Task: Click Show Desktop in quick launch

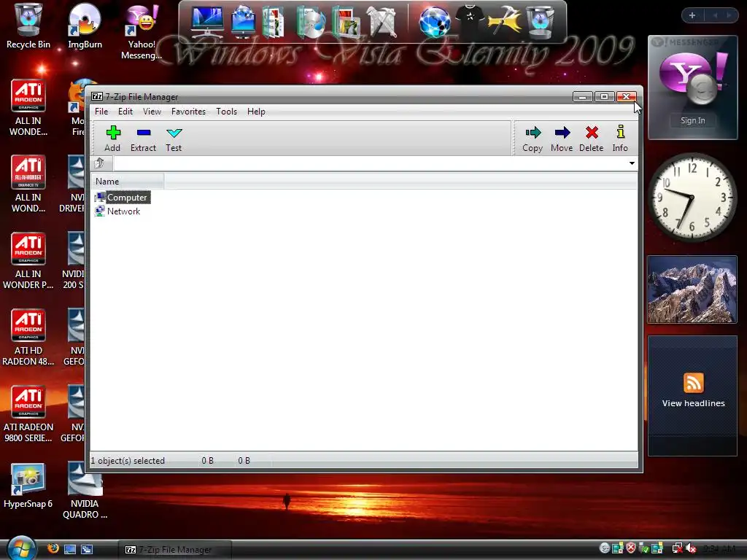Action: coord(70,549)
